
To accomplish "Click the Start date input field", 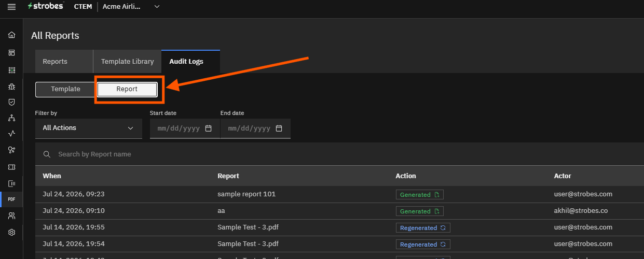I will 185,128.
